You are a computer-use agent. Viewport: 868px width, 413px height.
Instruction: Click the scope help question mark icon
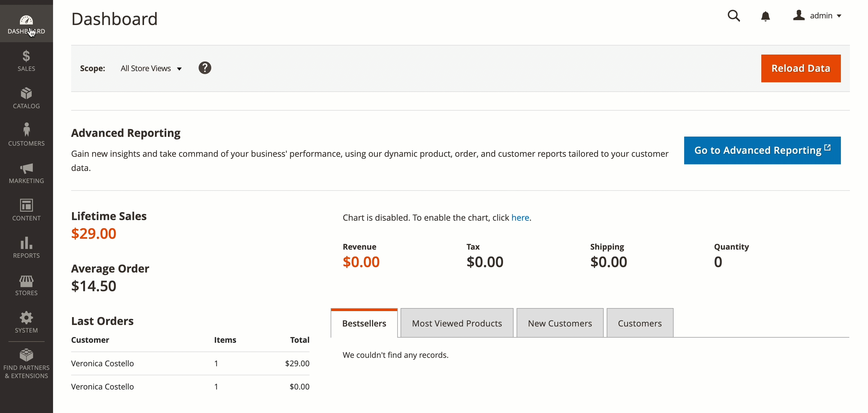point(205,68)
